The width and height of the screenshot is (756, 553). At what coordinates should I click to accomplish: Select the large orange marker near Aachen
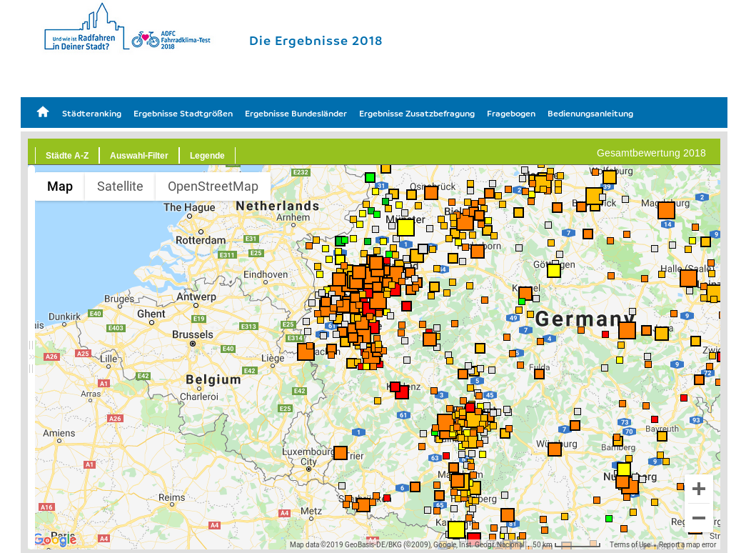[x=306, y=352]
